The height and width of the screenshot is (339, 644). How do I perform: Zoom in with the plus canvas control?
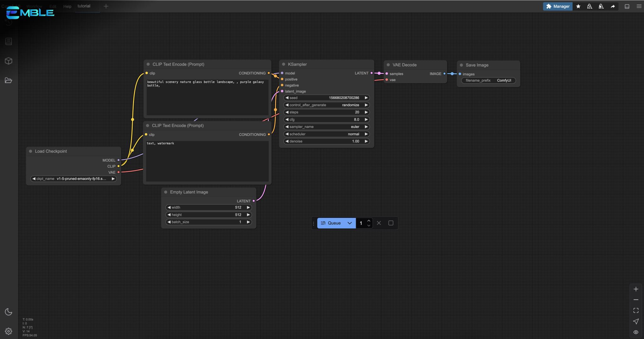click(636, 289)
